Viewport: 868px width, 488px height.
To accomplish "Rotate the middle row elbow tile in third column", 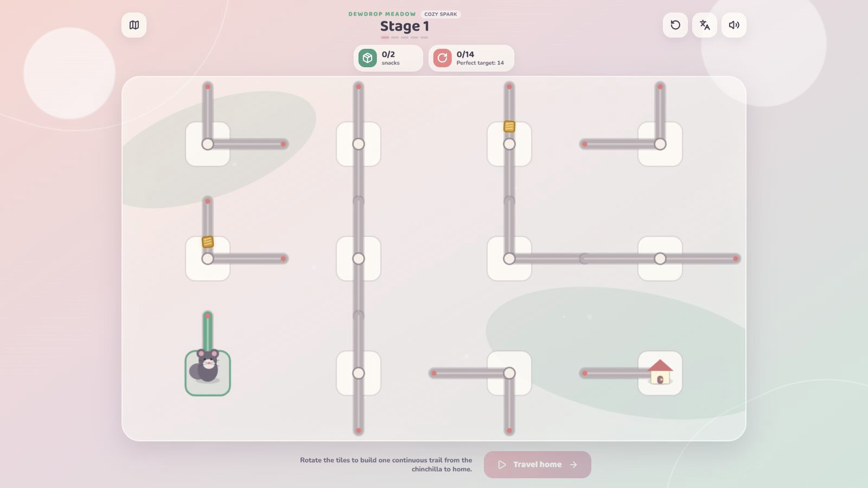I will coord(509,259).
